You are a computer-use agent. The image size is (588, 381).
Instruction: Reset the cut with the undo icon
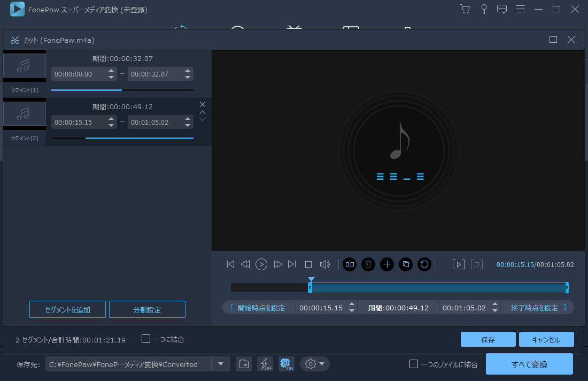point(424,264)
